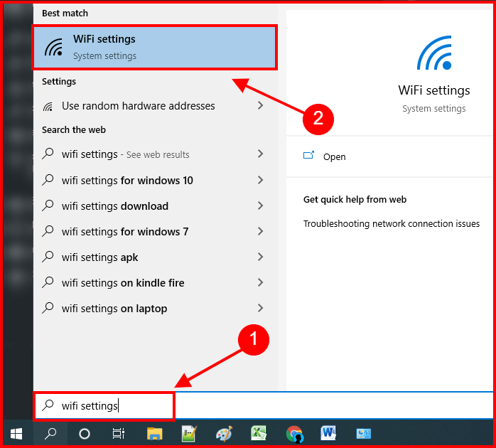Click magnifier icon inside the search box
496x448 pixels.
click(48, 405)
